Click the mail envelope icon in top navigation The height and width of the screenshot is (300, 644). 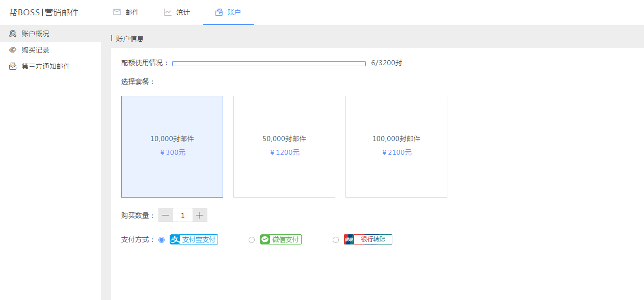click(x=117, y=12)
